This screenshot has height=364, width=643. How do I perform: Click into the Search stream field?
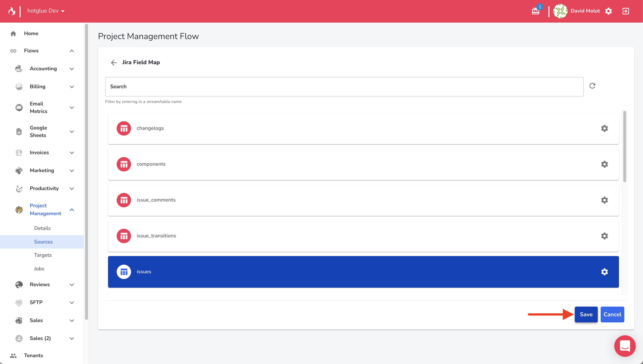(x=344, y=87)
